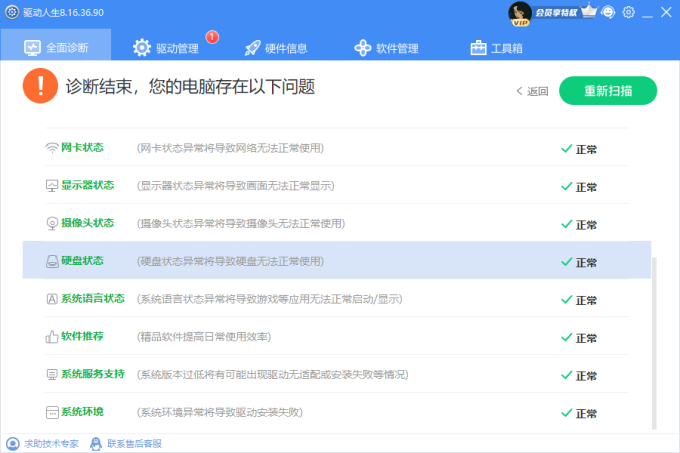
Task: Open the settings gear icon in title bar
Action: [x=628, y=12]
